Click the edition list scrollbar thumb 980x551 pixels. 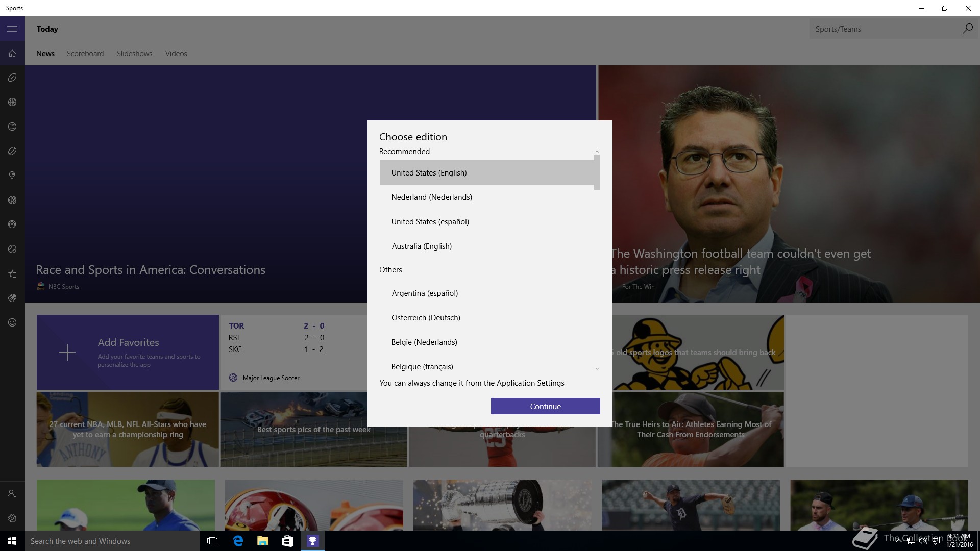(x=597, y=172)
